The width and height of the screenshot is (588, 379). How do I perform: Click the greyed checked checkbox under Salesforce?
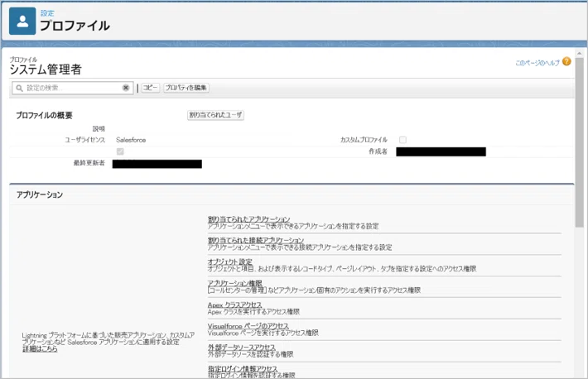120,151
